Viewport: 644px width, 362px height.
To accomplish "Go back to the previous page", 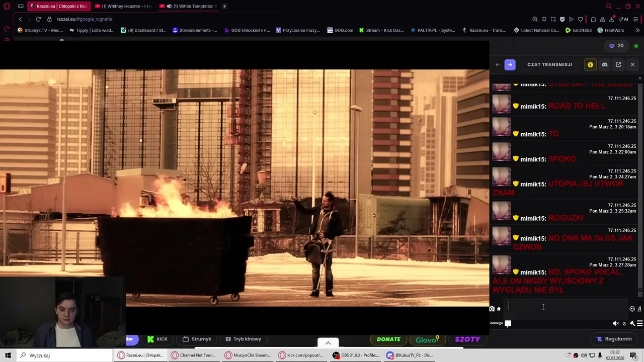I will pos(20,19).
